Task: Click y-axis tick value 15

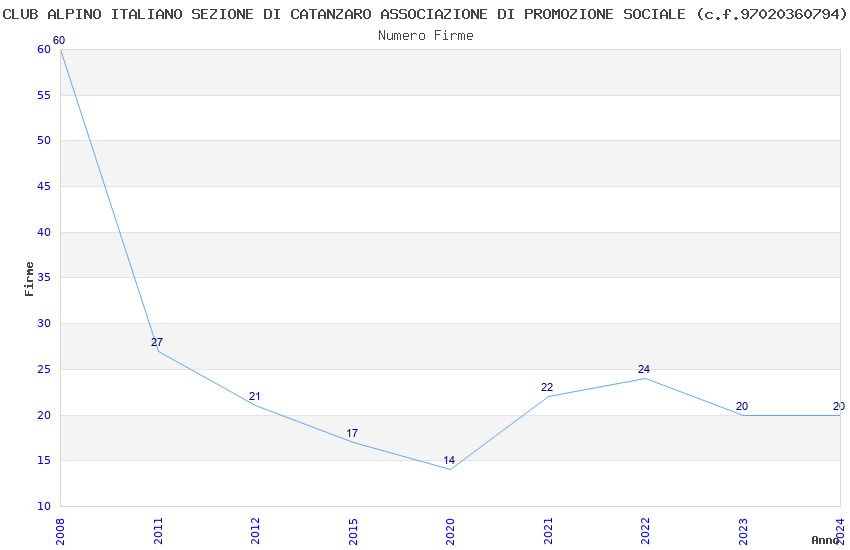Action: coord(44,461)
